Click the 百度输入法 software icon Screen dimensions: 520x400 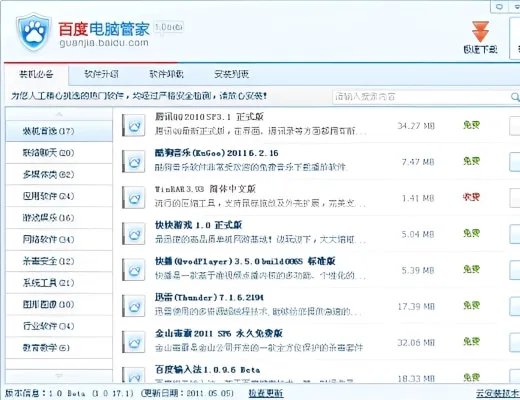[x=134, y=375]
